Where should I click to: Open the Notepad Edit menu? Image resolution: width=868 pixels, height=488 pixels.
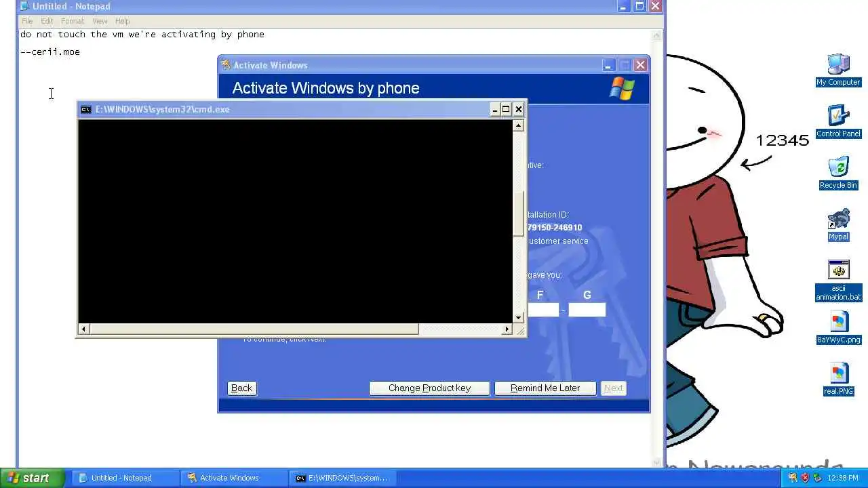(x=47, y=21)
